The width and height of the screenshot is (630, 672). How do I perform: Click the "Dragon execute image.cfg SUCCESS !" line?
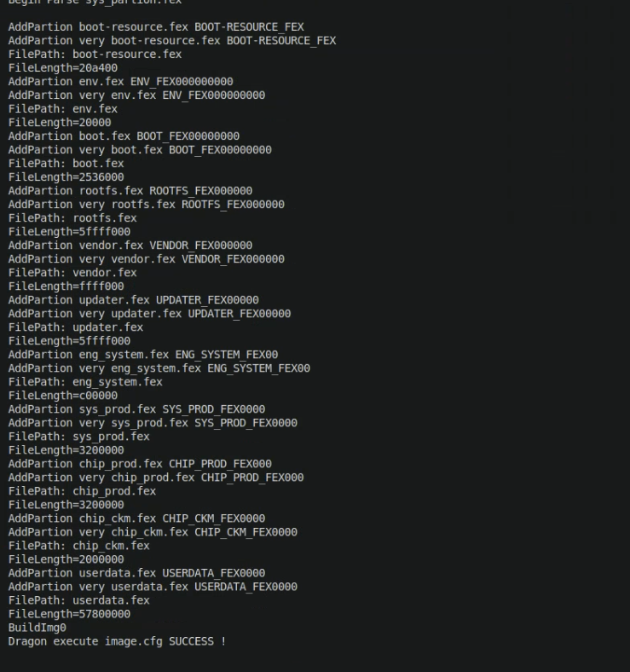(x=117, y=641)
